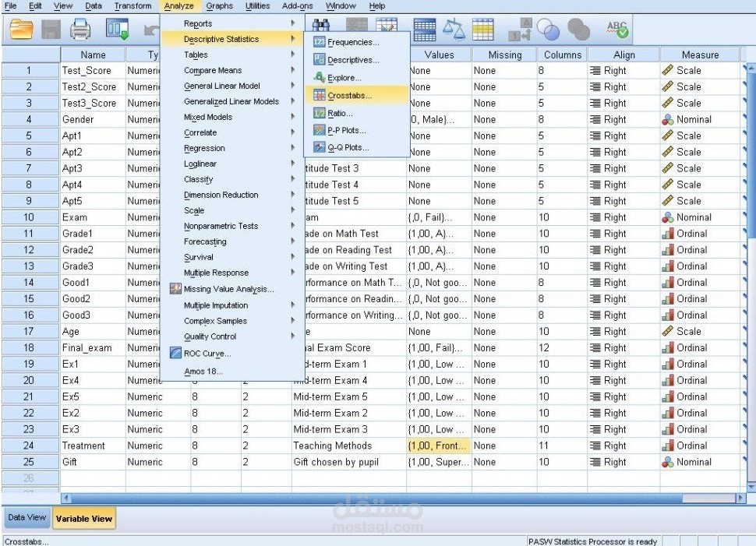Click the Gender Nominal measure cell

pos(700,119)
